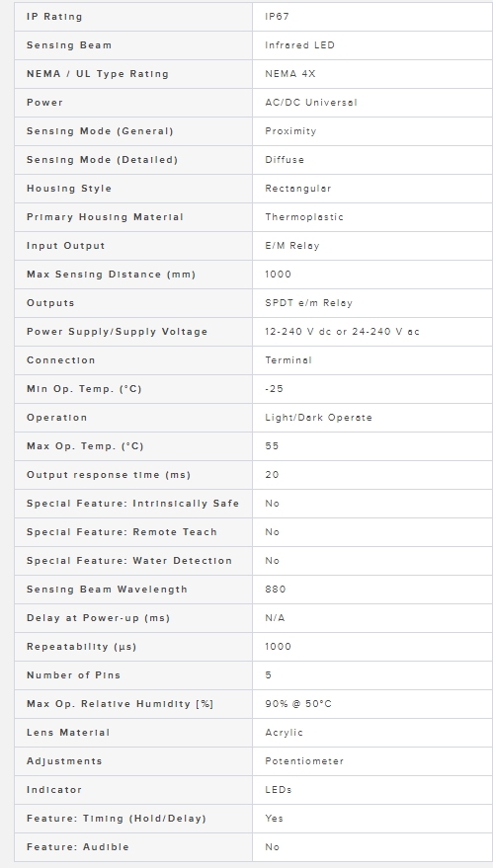This screenshot has width=493, height=868.
Task: Click the Housing Style row label
Action: (69, 189)
